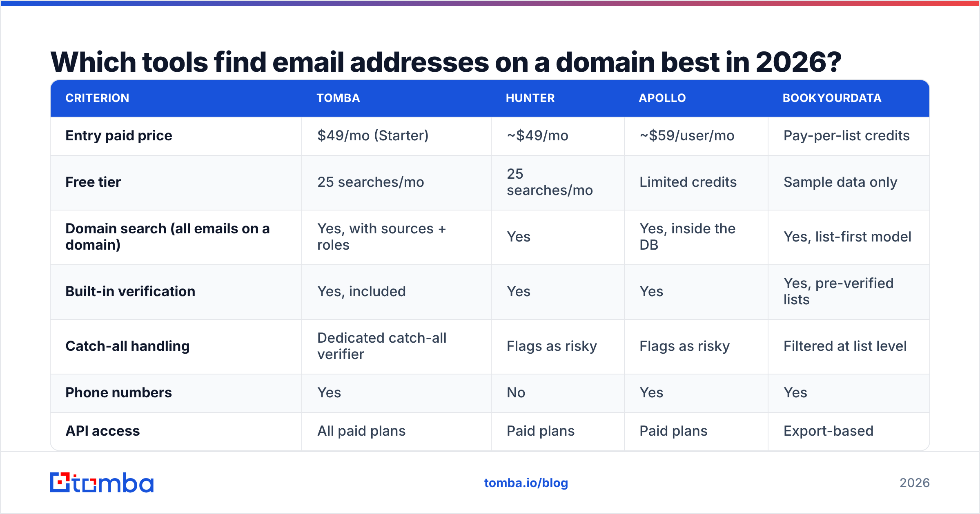Image resolution: width=980 pixels, height=514 pixels.
Task: Select the 'Limited credits' cell
Action: click(x=688, y=182)
